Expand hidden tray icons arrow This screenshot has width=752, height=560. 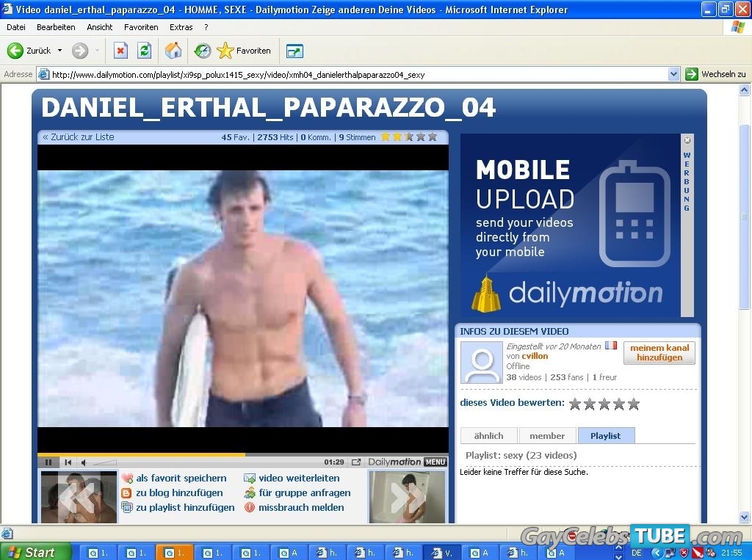[656, 553]
